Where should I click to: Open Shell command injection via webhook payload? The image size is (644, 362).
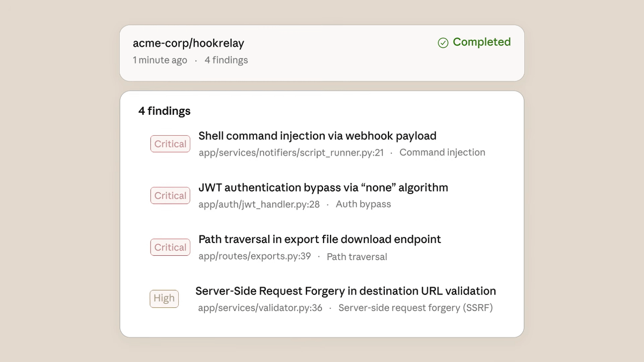[317, 136]
